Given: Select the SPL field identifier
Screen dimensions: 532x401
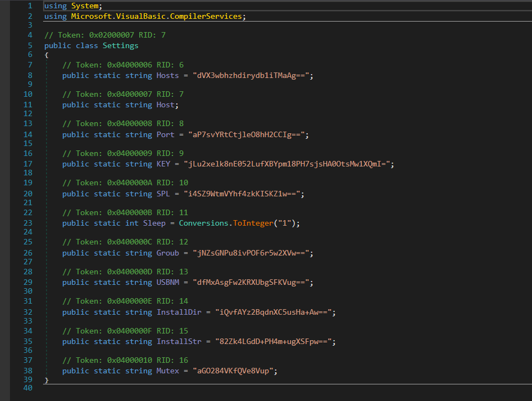Looking at the screenshot, I should coord(163,194).
